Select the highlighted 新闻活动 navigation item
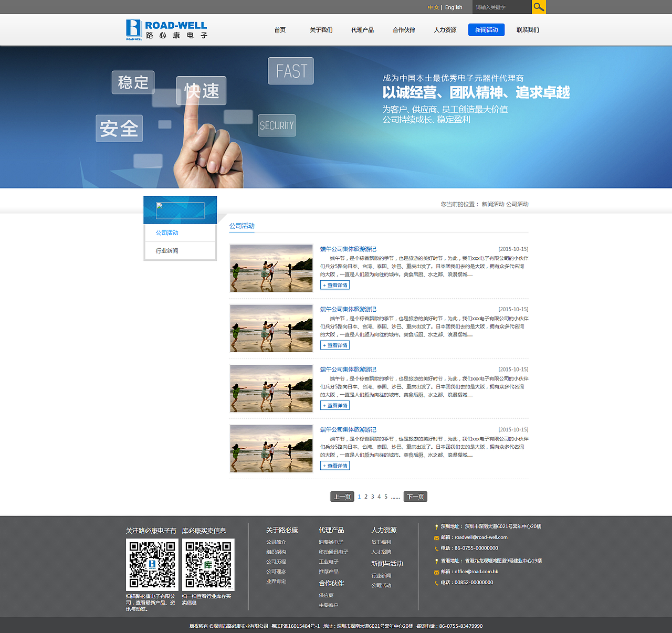 point(486,30)
